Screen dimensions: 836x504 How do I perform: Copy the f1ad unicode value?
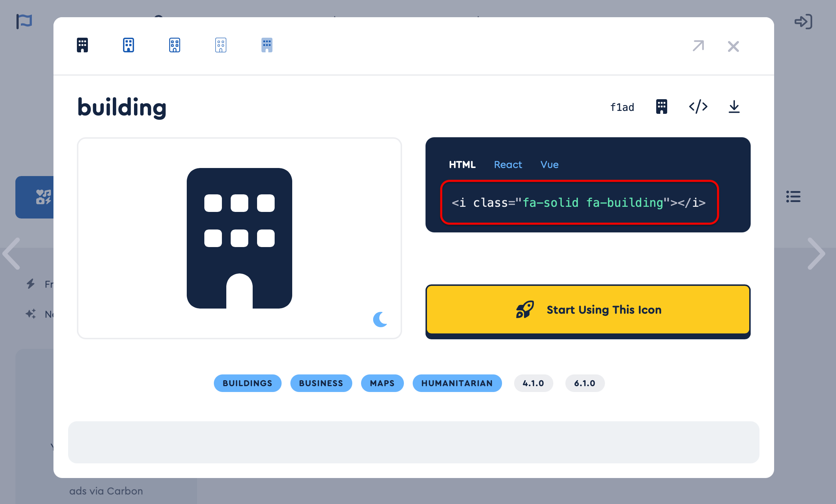(622, 107)
